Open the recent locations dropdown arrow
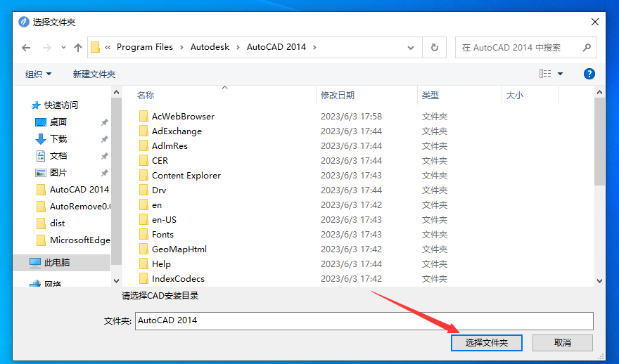619x364 pixels. point(63,48)
